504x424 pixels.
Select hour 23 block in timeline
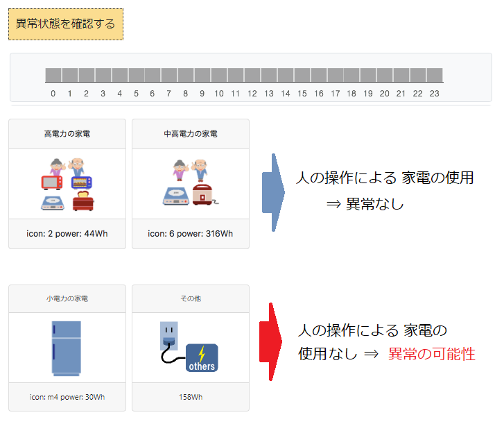click(x=435, y=75)
